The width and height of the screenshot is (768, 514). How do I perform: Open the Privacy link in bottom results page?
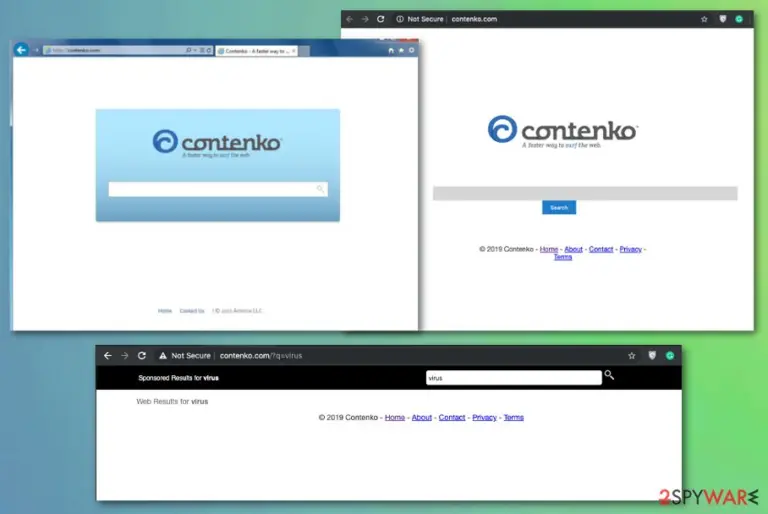pyautogui.click(x=484, y=417)
